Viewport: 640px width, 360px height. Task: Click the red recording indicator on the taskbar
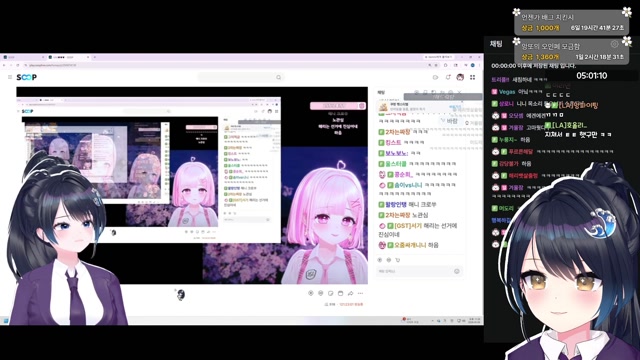(x=404, y=319)
